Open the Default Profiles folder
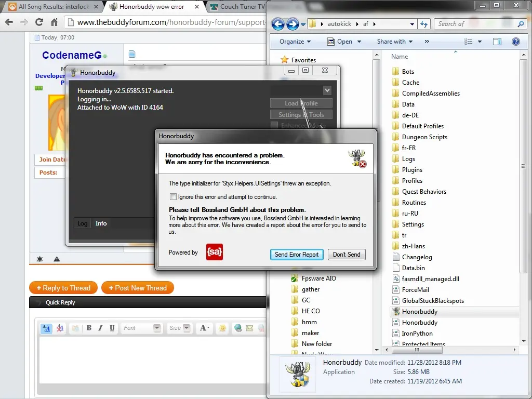Viewport: 532px width, 399px height. 423,126
